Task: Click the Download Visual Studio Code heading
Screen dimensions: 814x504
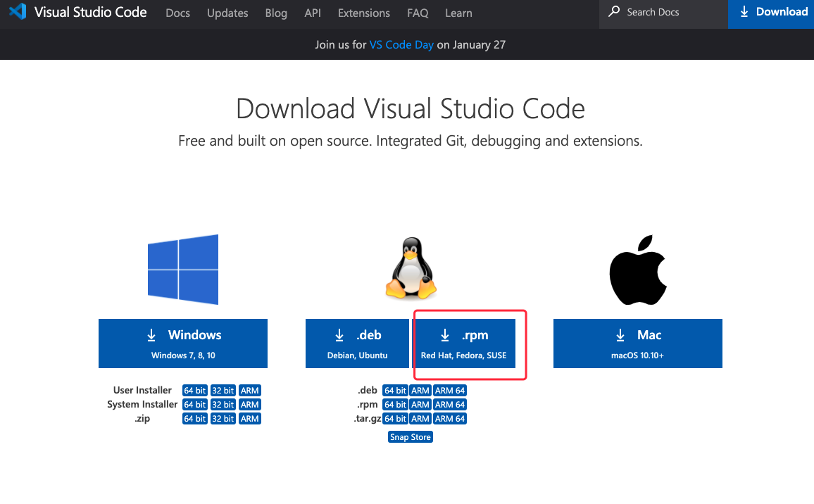Action: tap(410, 108)
